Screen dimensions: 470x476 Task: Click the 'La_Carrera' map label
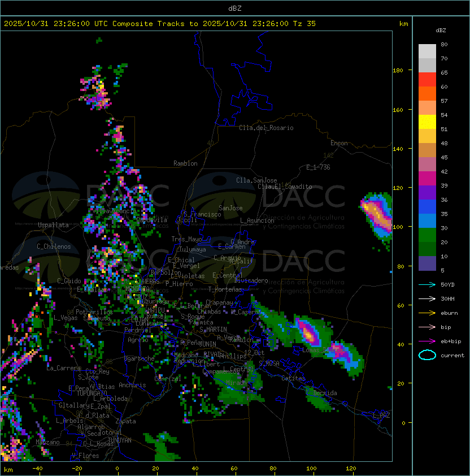(x=64, y=368)
